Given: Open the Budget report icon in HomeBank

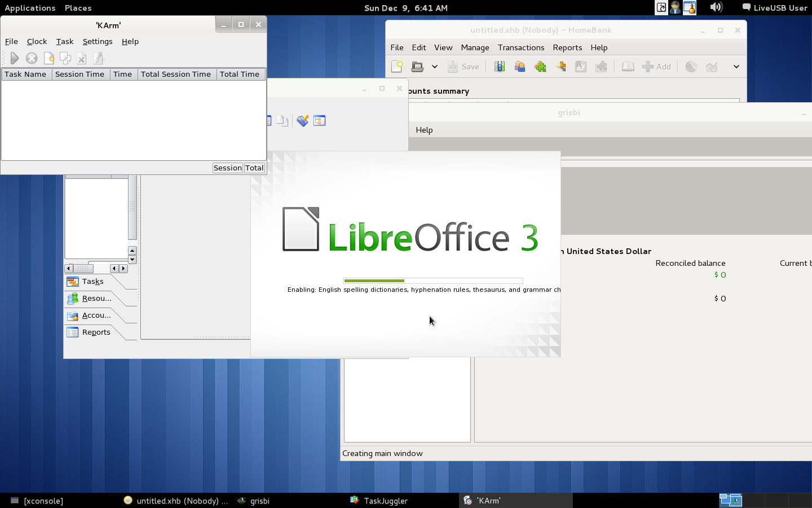Looking at the screenshot, I should [x=712, y=67].
